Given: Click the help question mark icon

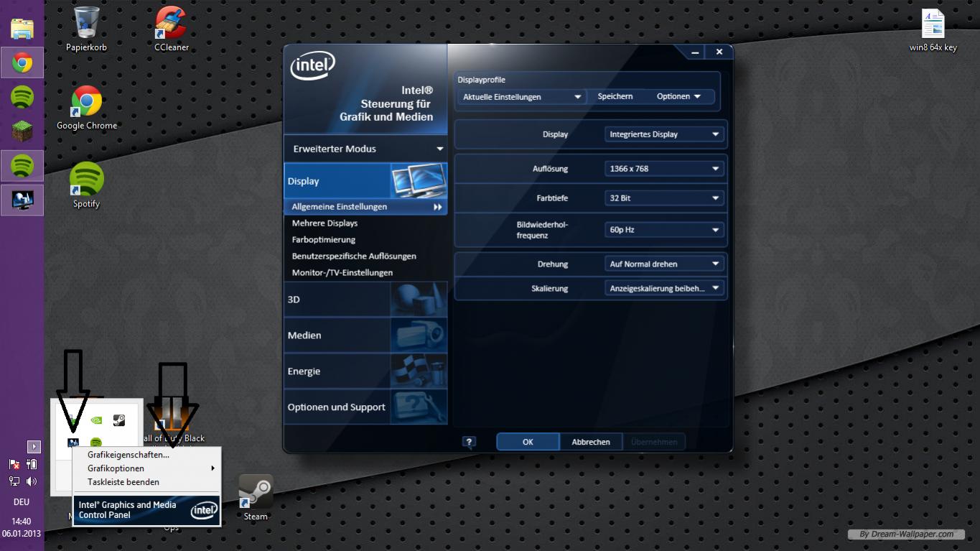Looking at the screenshot, I should pos(469,442).
